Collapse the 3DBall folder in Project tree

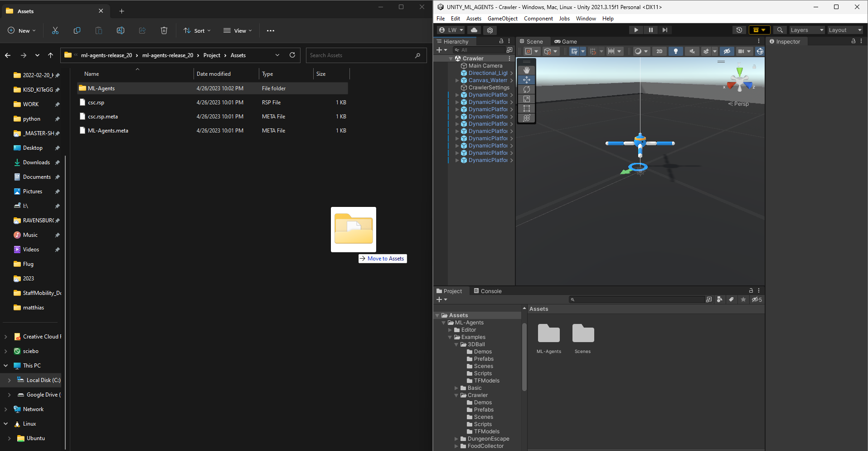coord(456,344)
